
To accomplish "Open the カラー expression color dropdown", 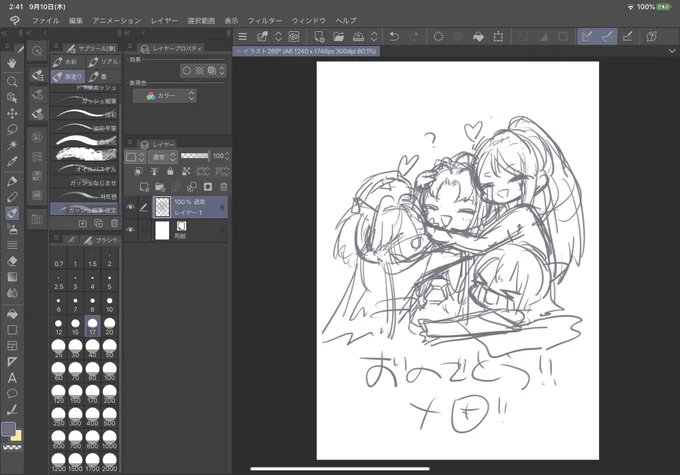I will [x=165, y=96].
